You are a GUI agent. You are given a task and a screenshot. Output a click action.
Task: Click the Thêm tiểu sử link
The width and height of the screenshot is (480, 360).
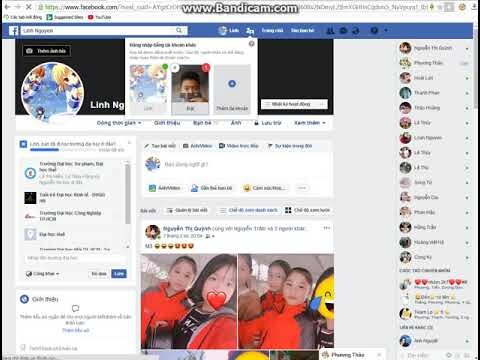tap(76, 330)
